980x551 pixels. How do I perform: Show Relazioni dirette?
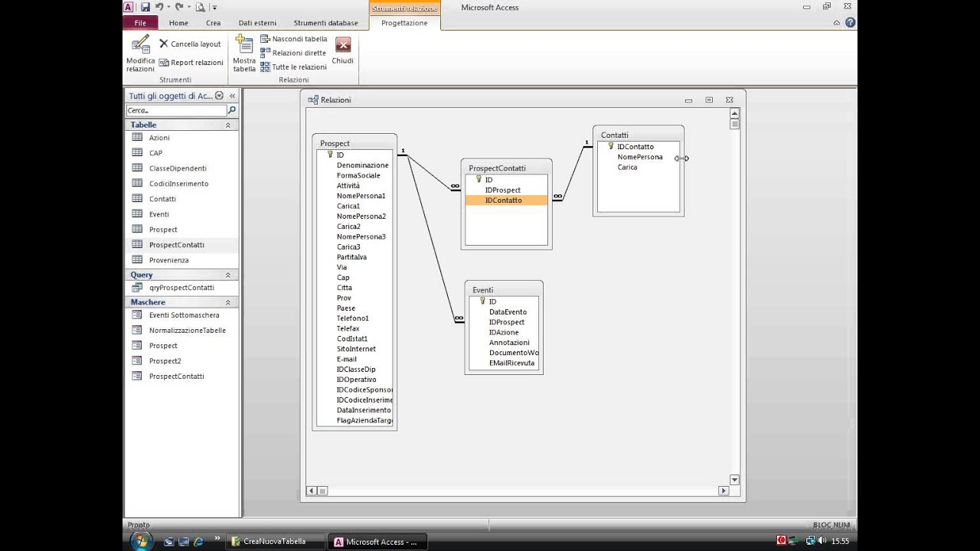point(293,53)
